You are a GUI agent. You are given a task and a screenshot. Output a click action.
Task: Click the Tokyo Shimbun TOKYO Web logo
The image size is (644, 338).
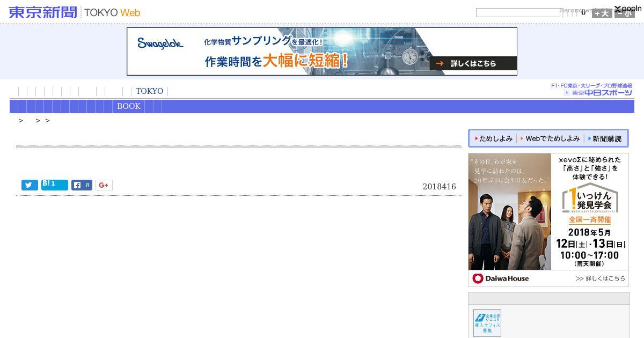pyautogui.click(x=75, y=12)
